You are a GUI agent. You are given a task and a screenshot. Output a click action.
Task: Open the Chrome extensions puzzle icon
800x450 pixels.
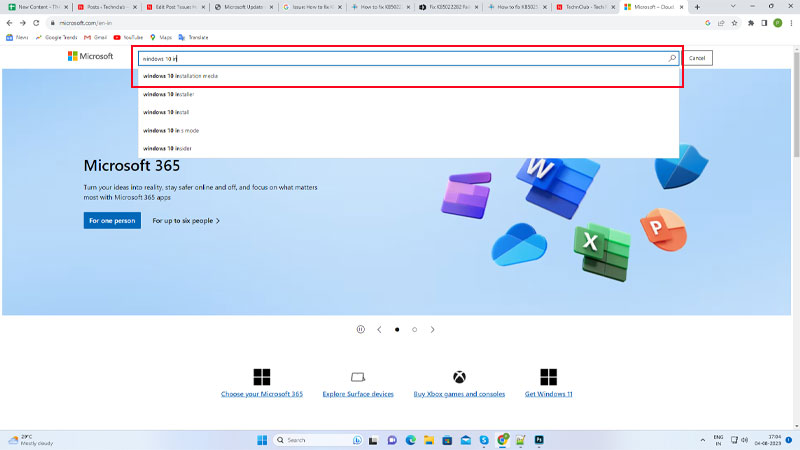pos(751,23)
